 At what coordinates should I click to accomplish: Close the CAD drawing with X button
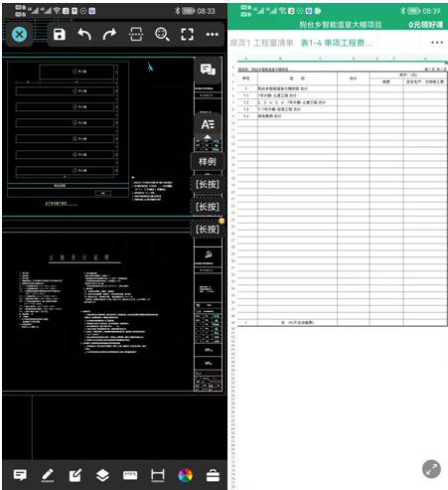(20, 35)
